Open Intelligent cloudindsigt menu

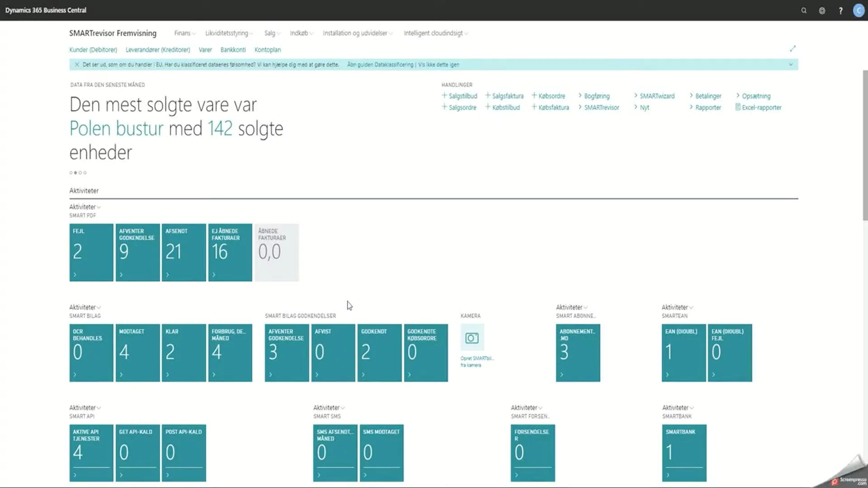(435, 33)
